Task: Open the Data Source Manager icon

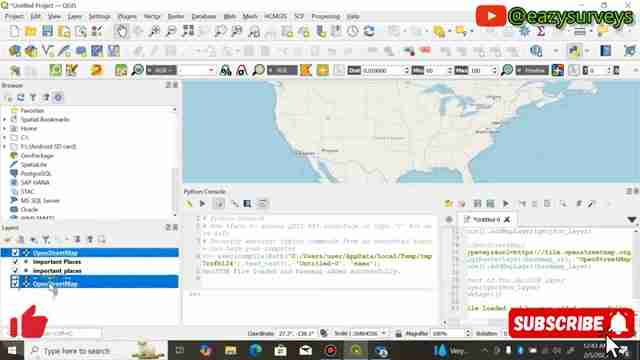Action: pyautogui.click(x=15, y=51)
